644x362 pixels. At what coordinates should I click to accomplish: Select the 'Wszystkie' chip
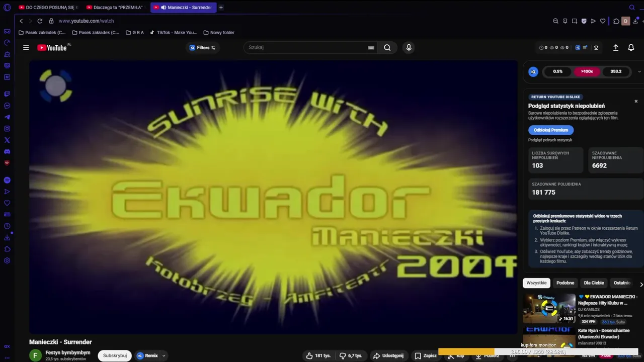pos(536,283)
